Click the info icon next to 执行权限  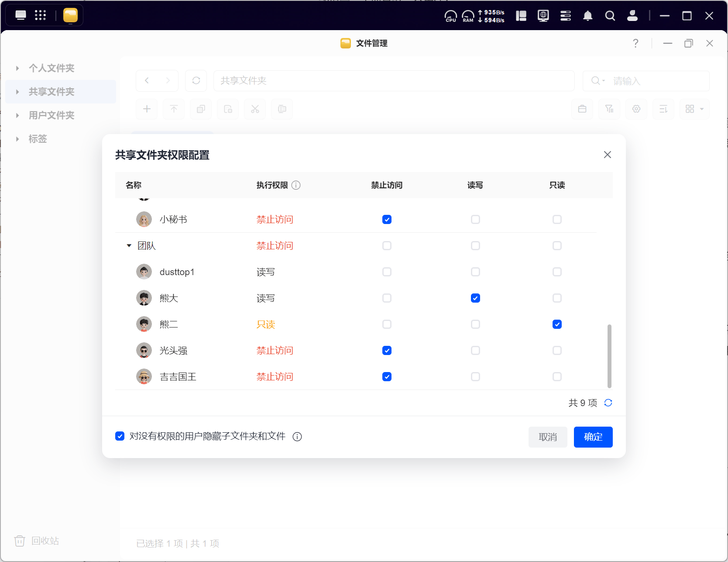pos(296,185)
